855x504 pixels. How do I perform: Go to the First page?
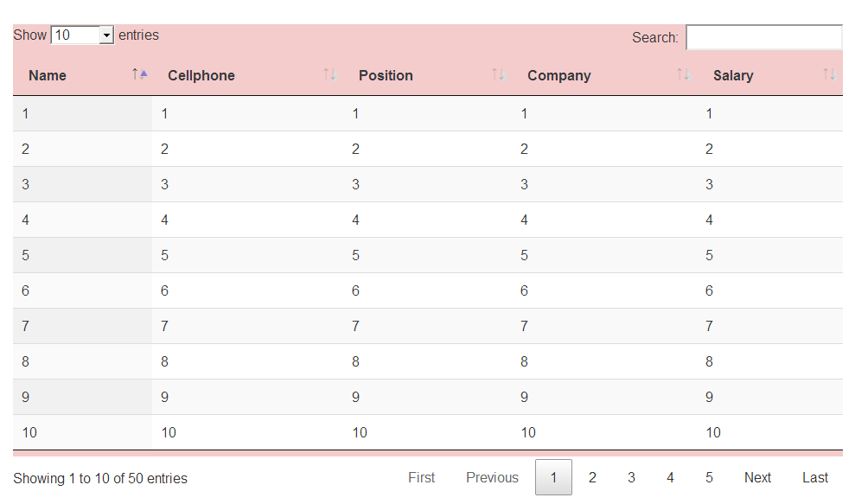[x=421, y=477]
